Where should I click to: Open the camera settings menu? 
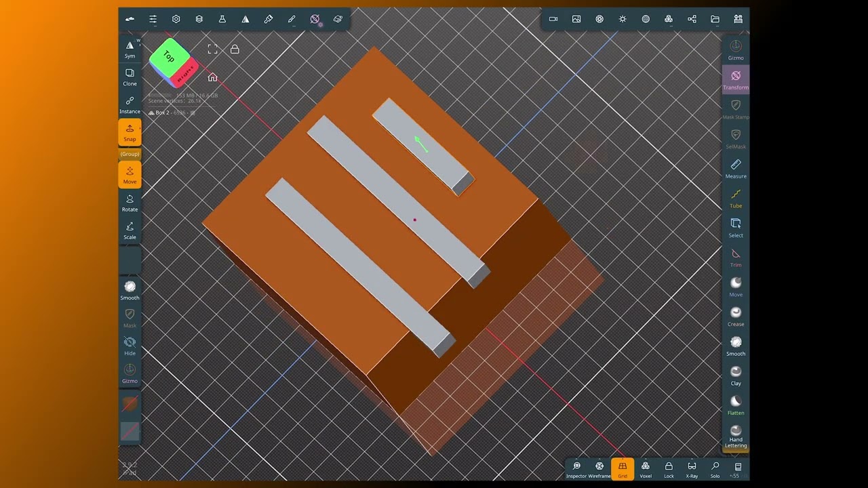[x=553, y=19]
